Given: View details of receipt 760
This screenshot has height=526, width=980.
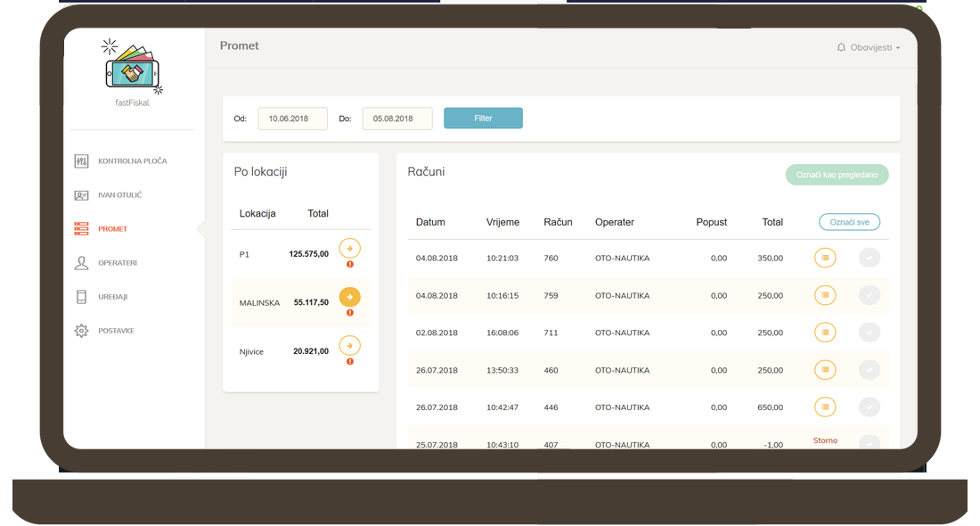Looking at the screenshot, I should [825, 258].
